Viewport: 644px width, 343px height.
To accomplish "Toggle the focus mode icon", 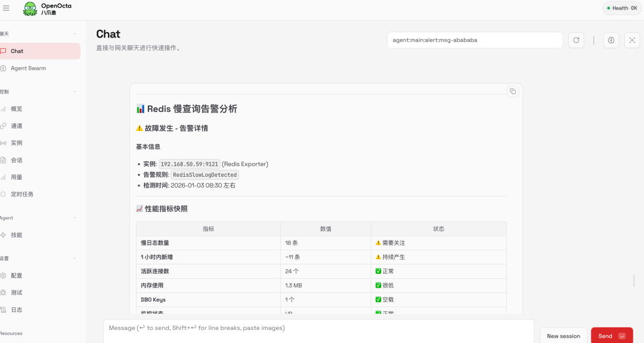I will [632, 40].
